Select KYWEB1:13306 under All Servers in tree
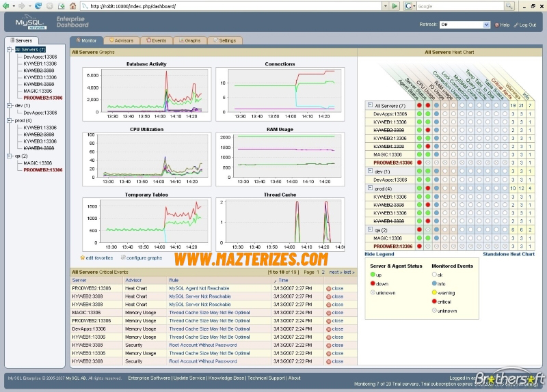Viewport: 547px width, 392px height. coord(40,64)
